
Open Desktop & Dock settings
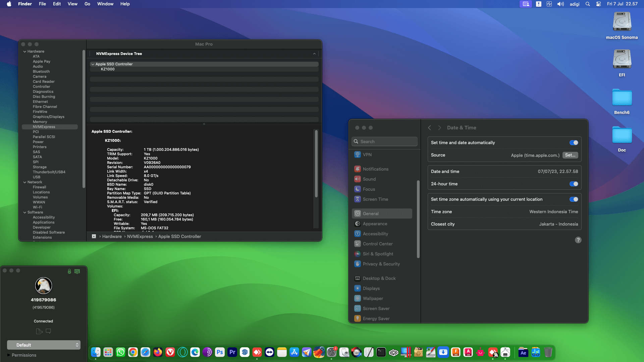pyautogui.click(x=382, y=278)
